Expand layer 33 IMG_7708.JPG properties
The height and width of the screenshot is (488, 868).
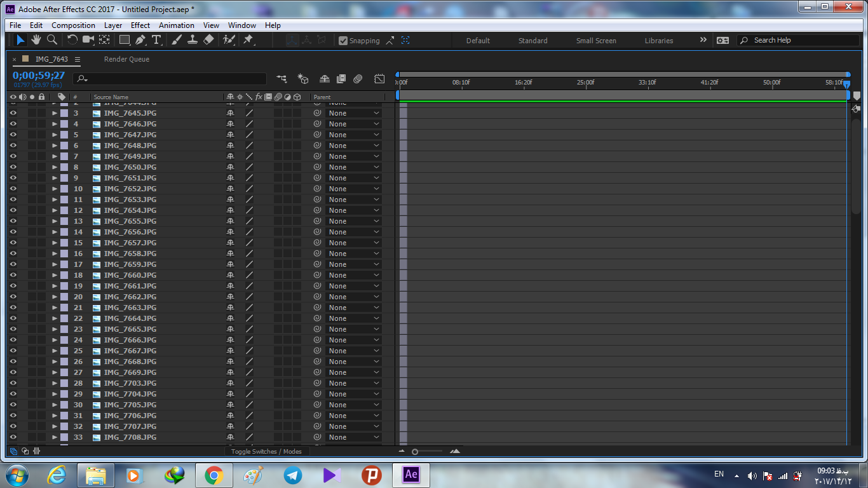55,437
